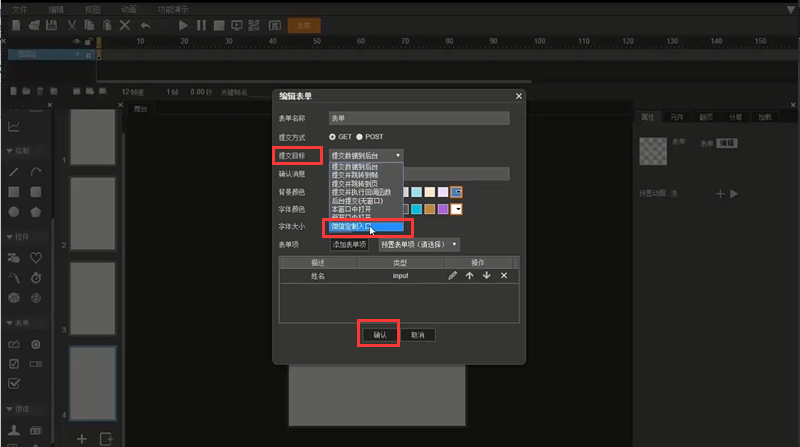Open the 视图 menu
Image resolution: width=800 pixels, height=447 pixels.
[x=92, y=10]
